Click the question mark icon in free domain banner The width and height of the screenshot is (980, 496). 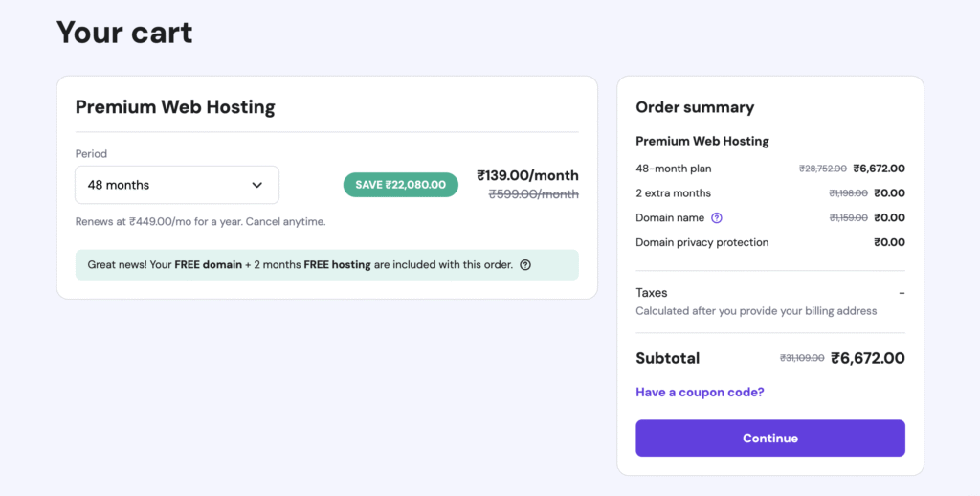click(x=525, y=264)
